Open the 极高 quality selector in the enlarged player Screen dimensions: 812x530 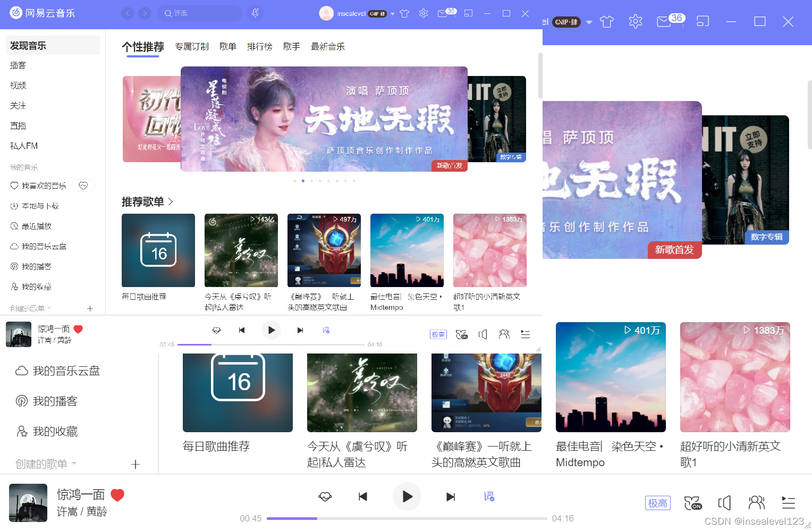658,503
